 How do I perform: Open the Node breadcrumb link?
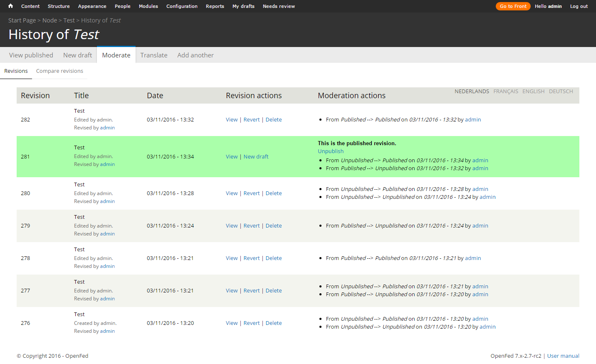point(49,20)
